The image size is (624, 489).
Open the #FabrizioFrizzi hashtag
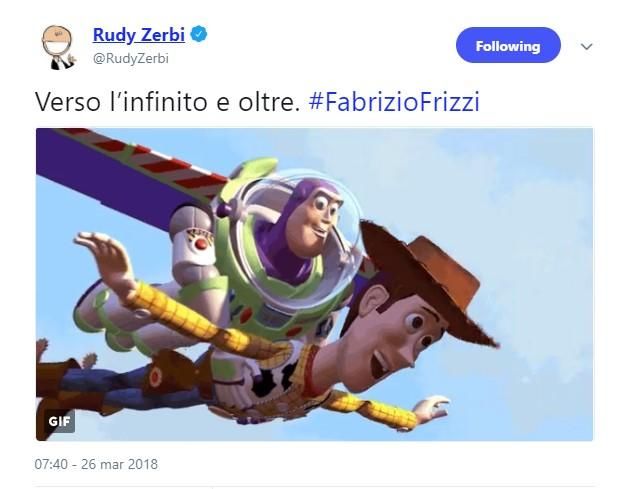coord(394,102)
